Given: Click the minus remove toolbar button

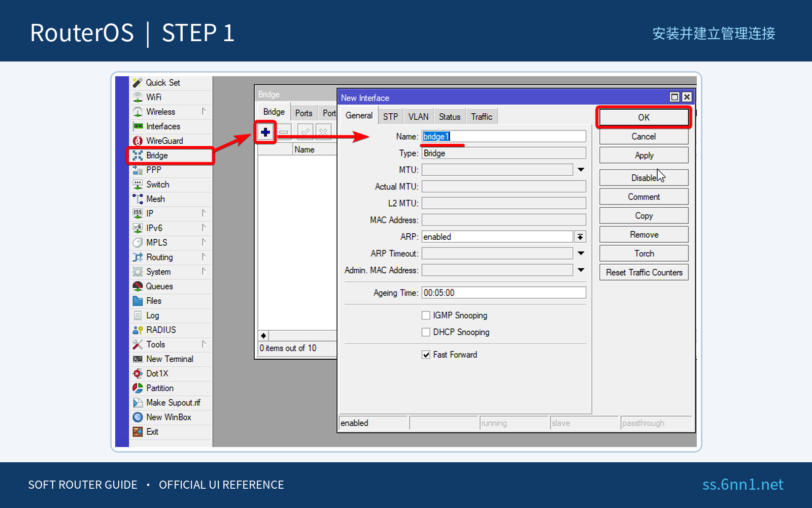Looking at the screenshot, I should pyautogui.click(x=284, y=133).
